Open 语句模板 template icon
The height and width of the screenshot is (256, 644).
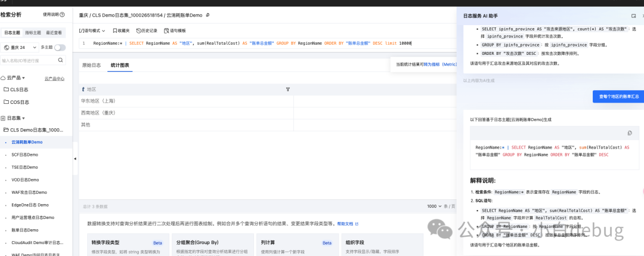click(x=166, y=30)
